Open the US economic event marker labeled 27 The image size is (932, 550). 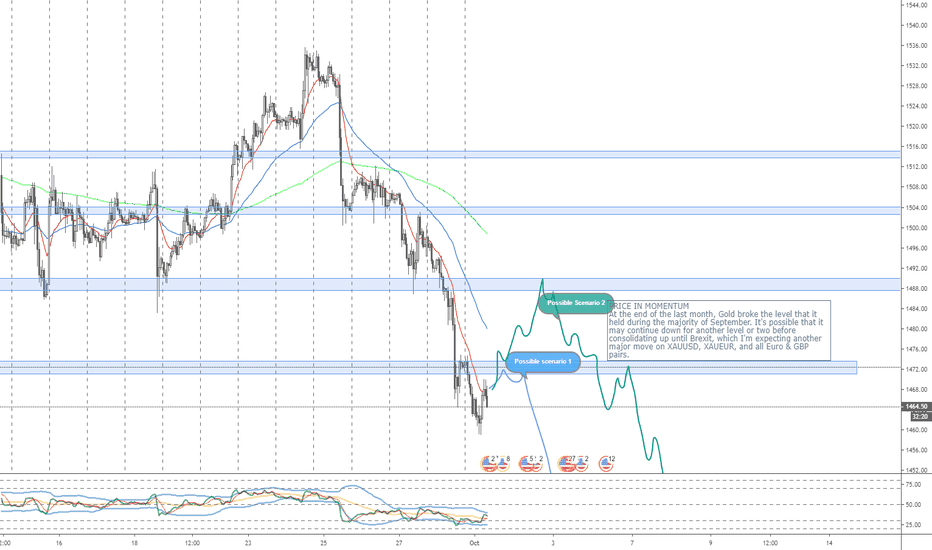coord(566,463)
